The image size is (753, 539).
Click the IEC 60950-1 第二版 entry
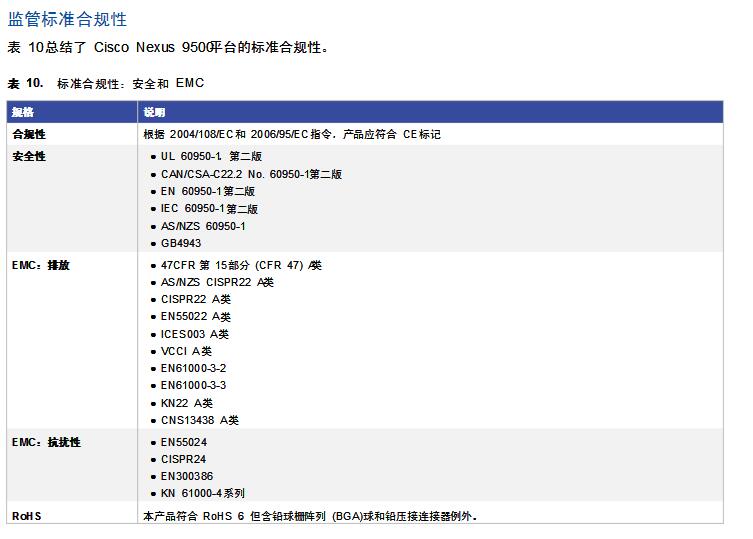coord(209,209)
